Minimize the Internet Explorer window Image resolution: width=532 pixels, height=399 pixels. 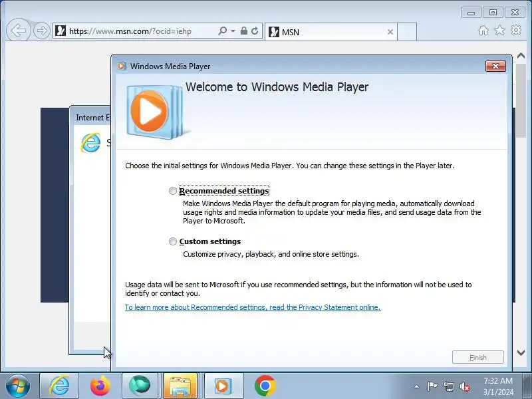(x=471, y=13)
